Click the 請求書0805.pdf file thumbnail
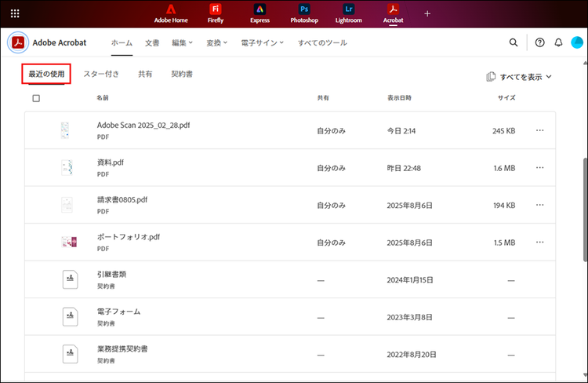The image size is (588, 383). [67, 205]
